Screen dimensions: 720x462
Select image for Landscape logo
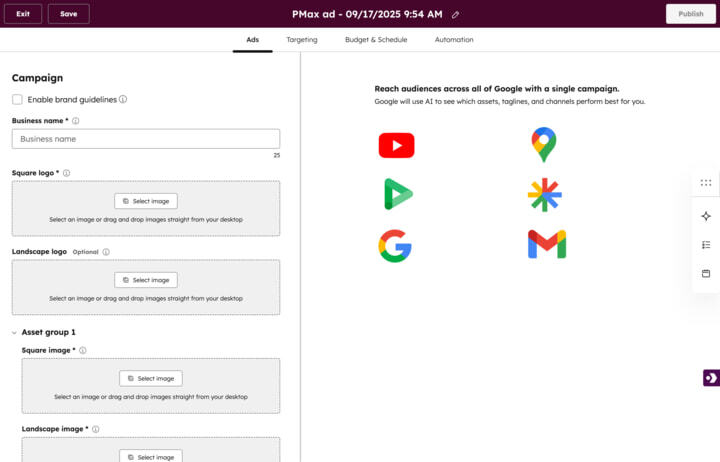pyautogui.click(x=146, y=280)
